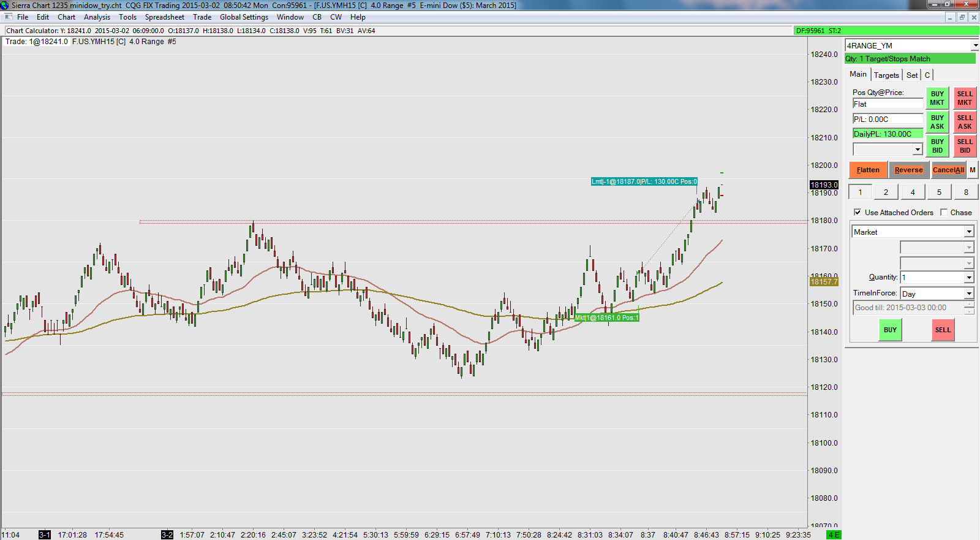The height and width of the screenshot is (540, 980).
Task: Open the Chart menu
Action: tap(67, 17)
